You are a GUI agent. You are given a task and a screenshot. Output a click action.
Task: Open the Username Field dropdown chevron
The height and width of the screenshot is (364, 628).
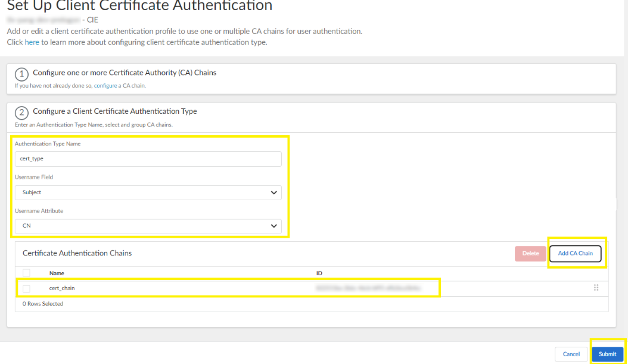(274, 192)
